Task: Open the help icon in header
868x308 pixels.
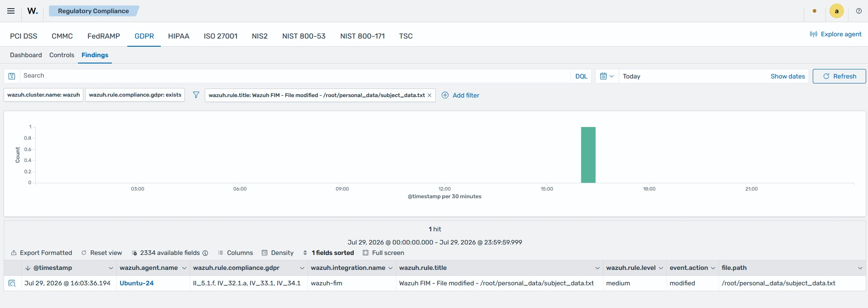Action: click(858, 11)
